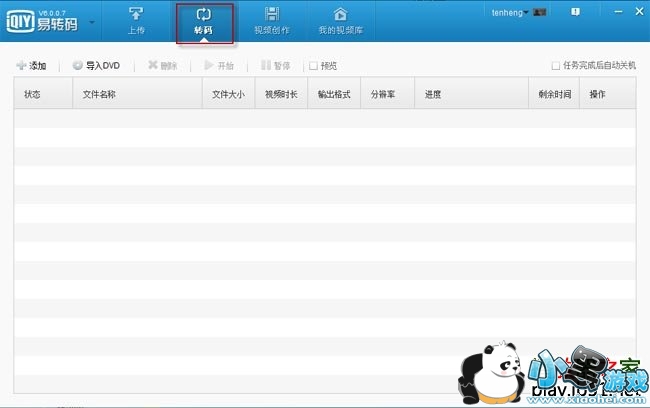Click the 视频时长 column header

[x=281, y=94]
